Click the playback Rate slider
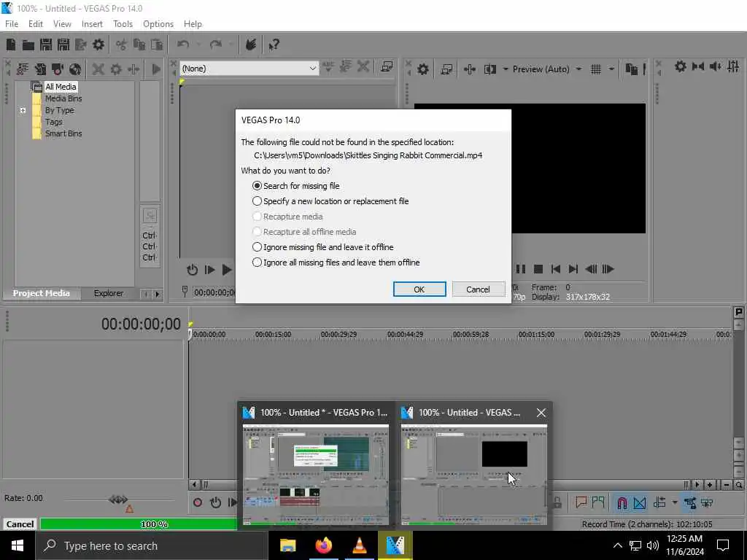Image resolution: width=747 pixels, height=560 pixels. click(x=118, y=499)
